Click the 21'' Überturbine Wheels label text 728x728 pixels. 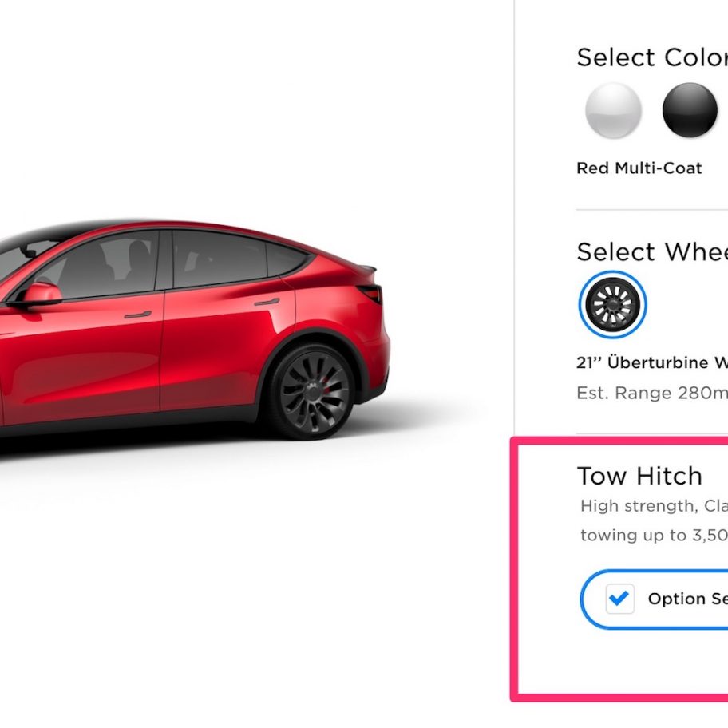point(652,362)
